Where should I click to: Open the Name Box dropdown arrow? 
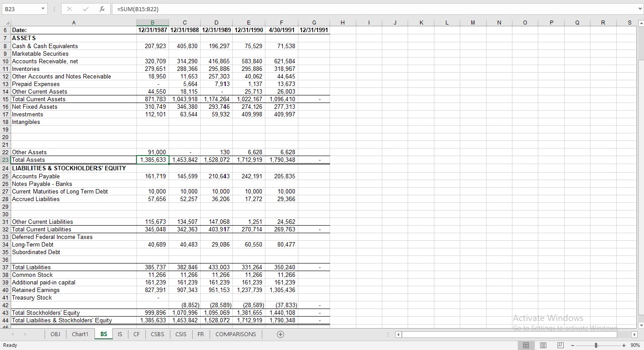[x=43, y=8]
